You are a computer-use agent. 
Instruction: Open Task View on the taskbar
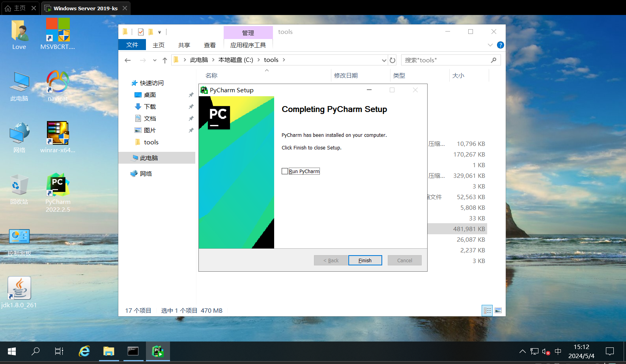click(x=59, y=351)
